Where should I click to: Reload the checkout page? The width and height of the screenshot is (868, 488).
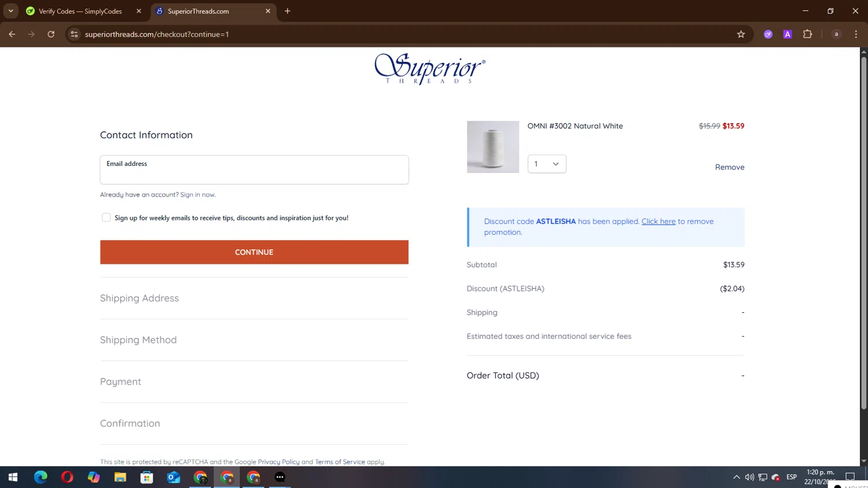(51, 34)
